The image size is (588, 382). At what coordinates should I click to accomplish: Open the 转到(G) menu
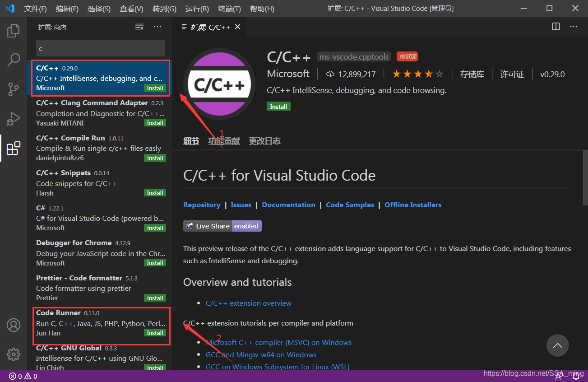(x=164, y=9)
